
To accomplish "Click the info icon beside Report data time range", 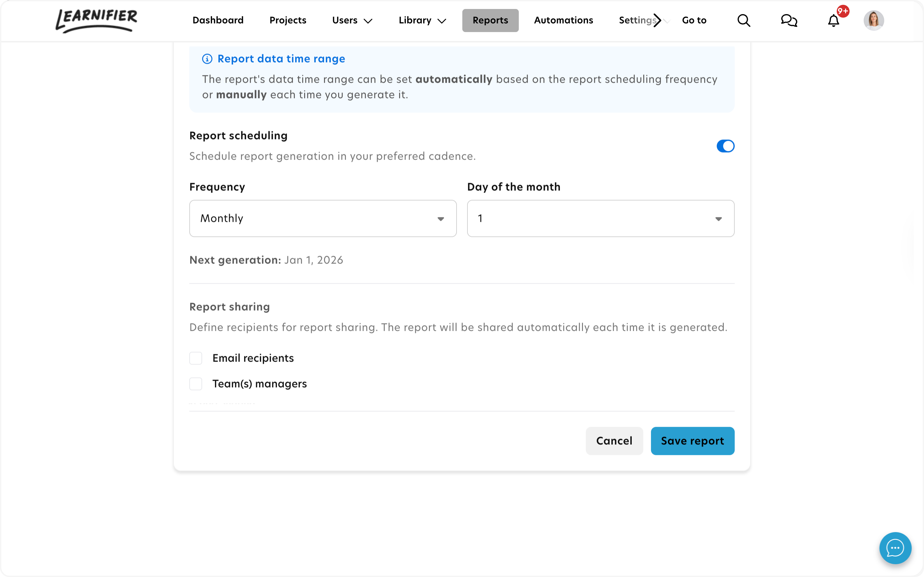I will 207,59.
